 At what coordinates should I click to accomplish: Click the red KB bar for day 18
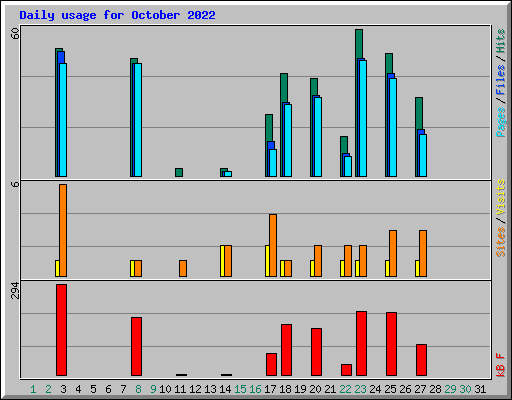tap(287, 350)
